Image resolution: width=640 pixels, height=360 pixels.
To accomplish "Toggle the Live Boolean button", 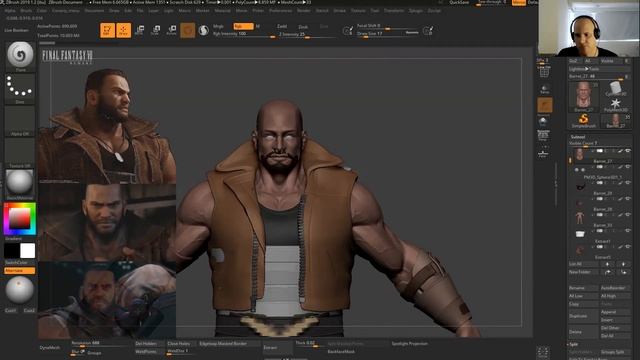I will coord(17,30).
